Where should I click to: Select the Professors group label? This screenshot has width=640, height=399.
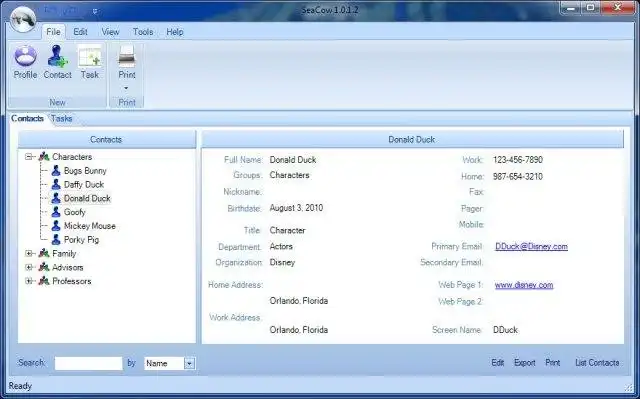click(x=72, y=281)
